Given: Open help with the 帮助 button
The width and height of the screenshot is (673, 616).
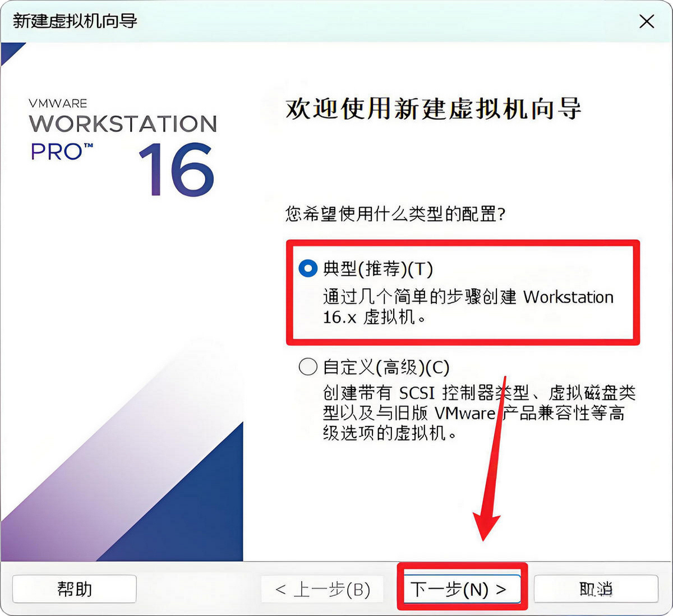Looking at the screenshot, I should (x=75, y=589).
